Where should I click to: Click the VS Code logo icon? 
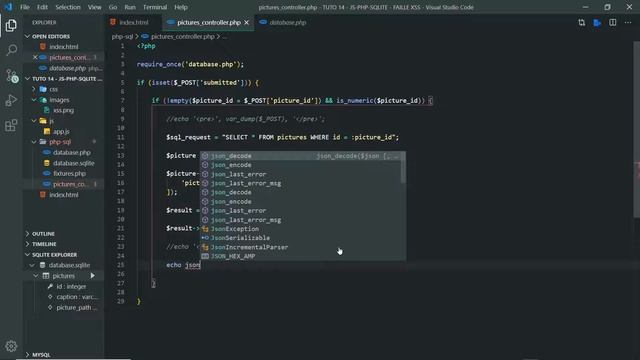(8, 7)
